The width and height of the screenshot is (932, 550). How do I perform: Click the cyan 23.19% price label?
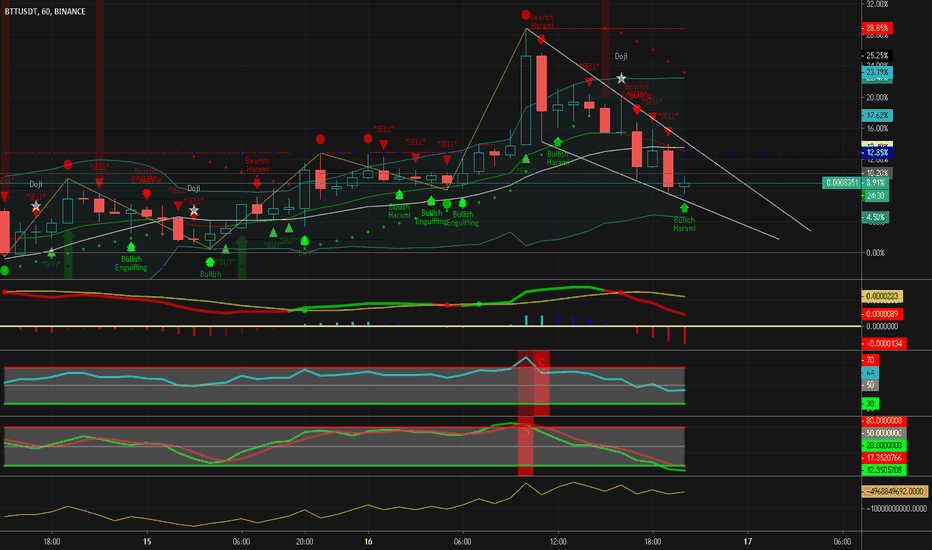[x=877, y=73]
